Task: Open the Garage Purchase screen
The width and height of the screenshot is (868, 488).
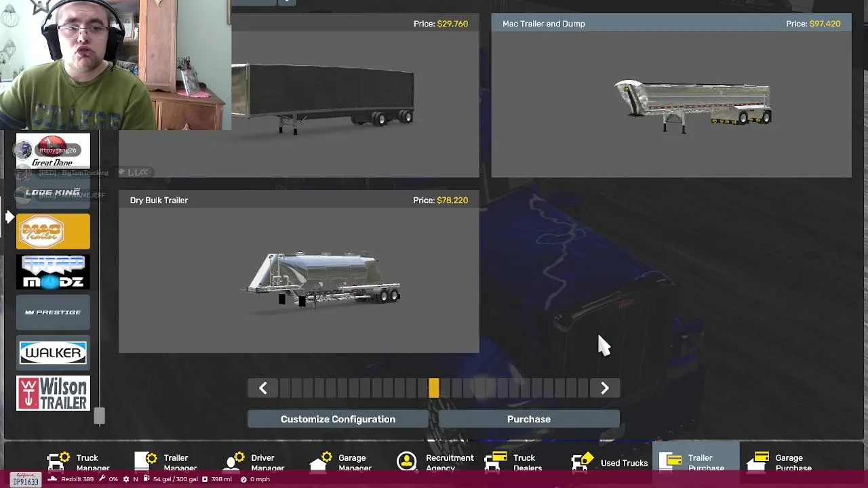Action: [781, 463]
